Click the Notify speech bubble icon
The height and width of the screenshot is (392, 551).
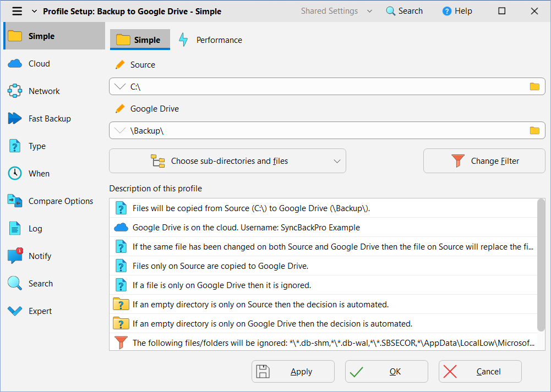click(x=15, y=256)
